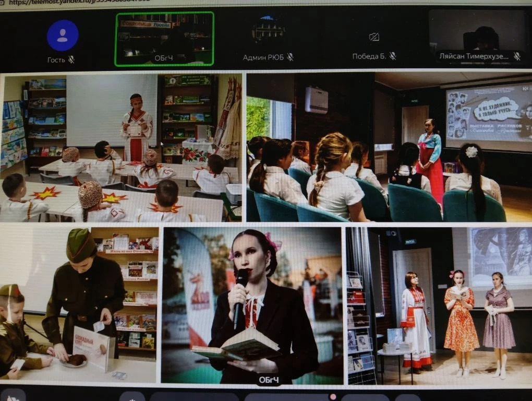Screen dimensions: 532x401
Task: Click the Гость participant avatar icon
Action: pos(63,36)
